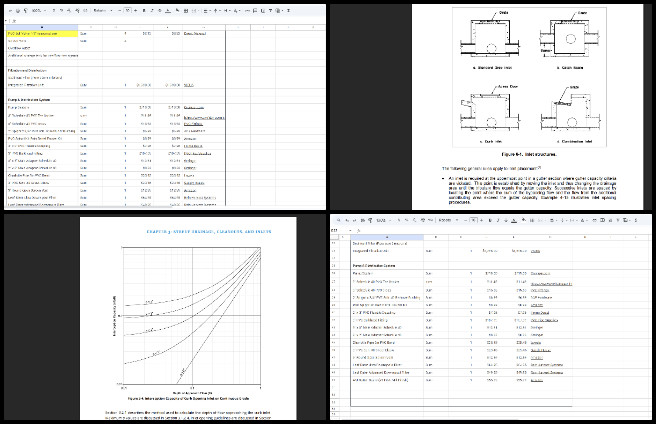The image size is (656, 424).
Task: Click Undo in the lower spreadsheet toolbar
Action: click(347, 220)
